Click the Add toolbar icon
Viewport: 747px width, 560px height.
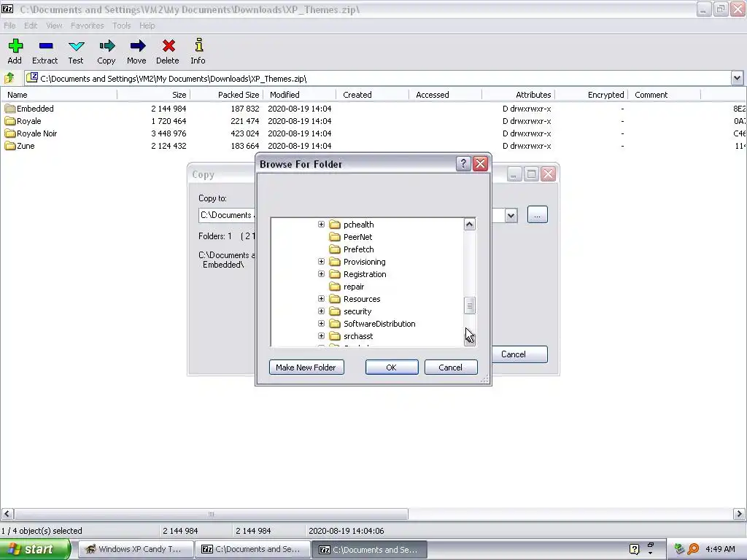pos(15,46)
